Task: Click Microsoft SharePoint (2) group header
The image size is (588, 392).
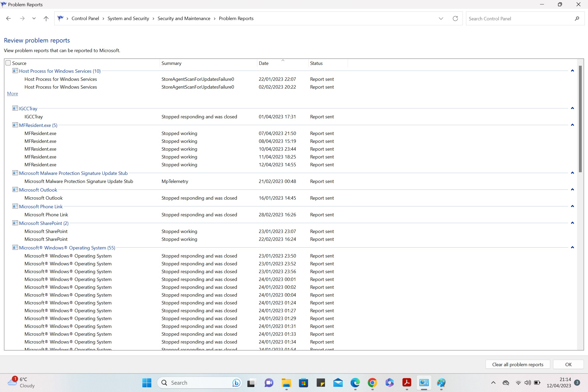Action: (44, 223)
